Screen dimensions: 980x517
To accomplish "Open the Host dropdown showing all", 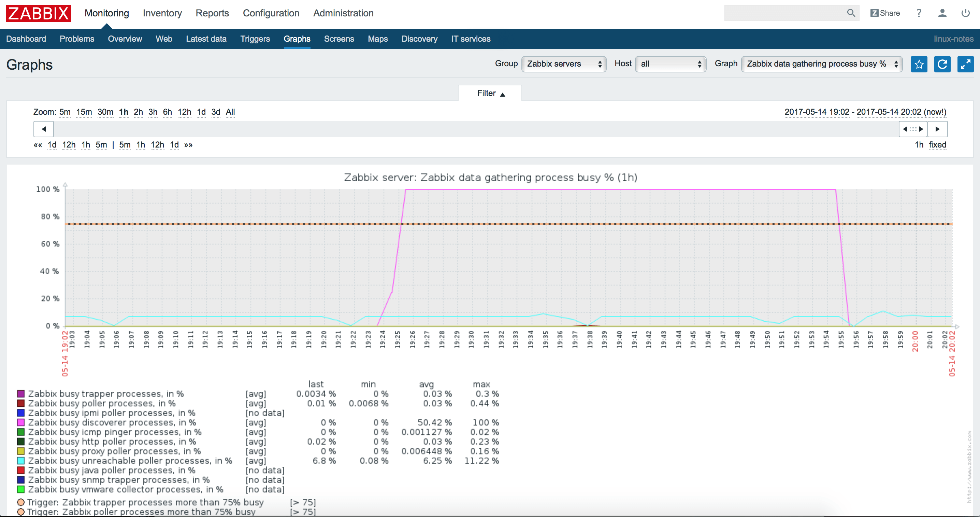I will pos(671,64).
